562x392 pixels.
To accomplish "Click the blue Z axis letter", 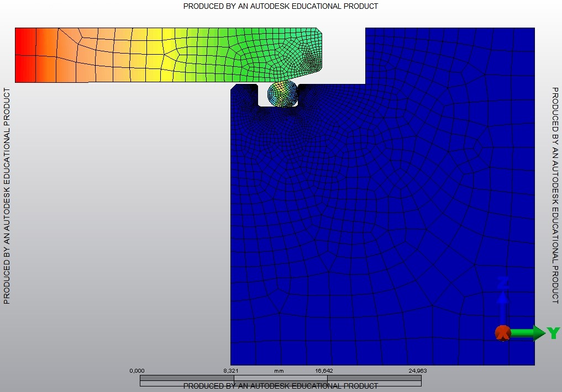I will pos(503,282).
